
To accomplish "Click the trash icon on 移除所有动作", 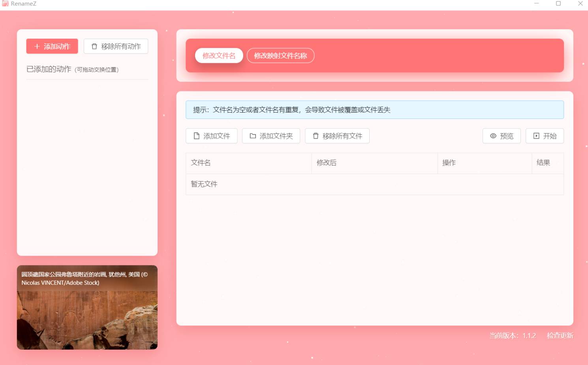I will click(x=94, y=47).
